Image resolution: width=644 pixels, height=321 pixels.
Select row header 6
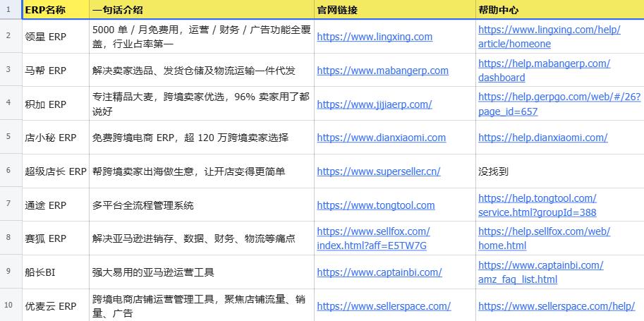tap(11, 171)
